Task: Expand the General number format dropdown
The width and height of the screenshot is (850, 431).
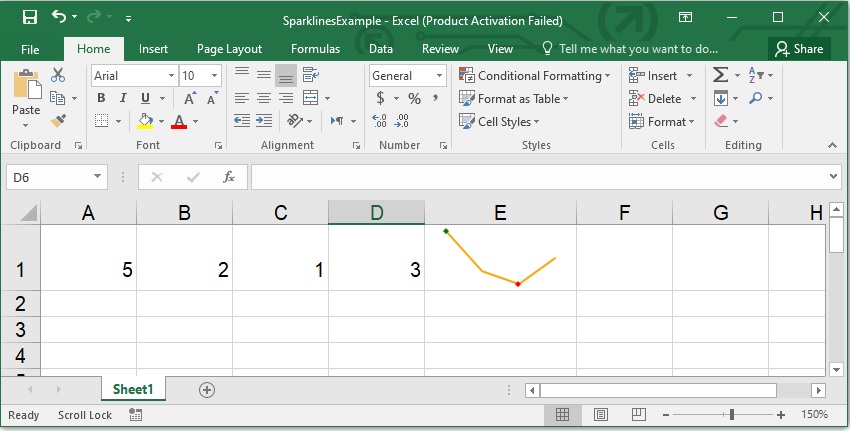Action: pyautogui.click(x=439, y=76)
